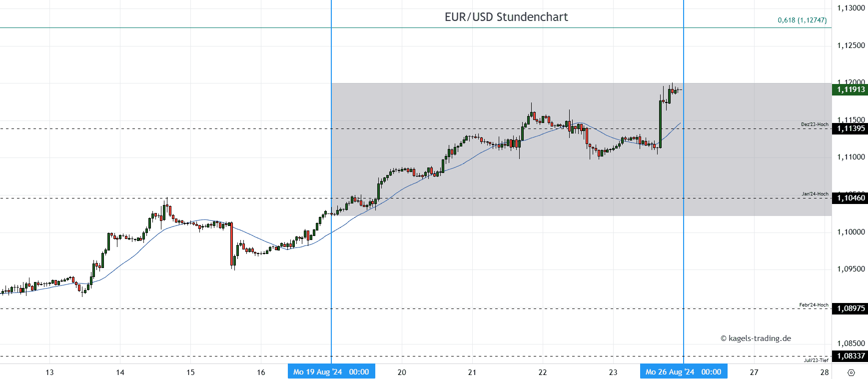Click date 21 on time axis
The width and height of the screenshot is (868, 379).
click(472, 372)
